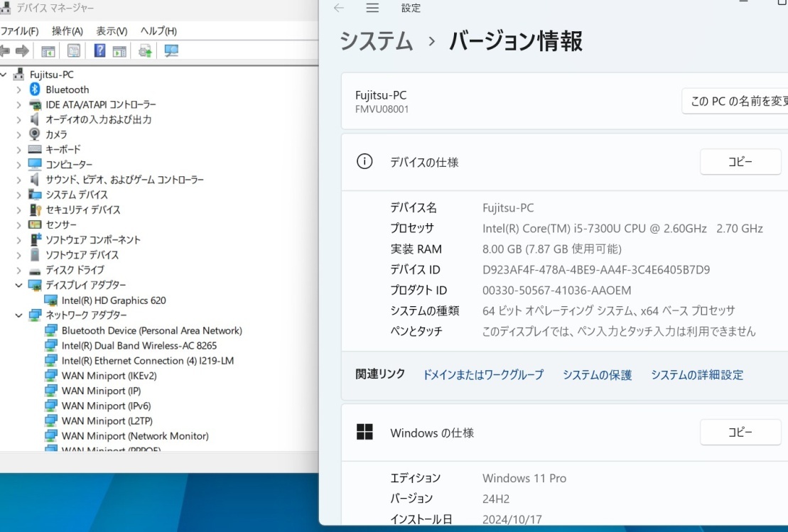Click the コピー button for デバイスの仕様
The width and height of the screenshot is (788, 532).
(740, 162)
